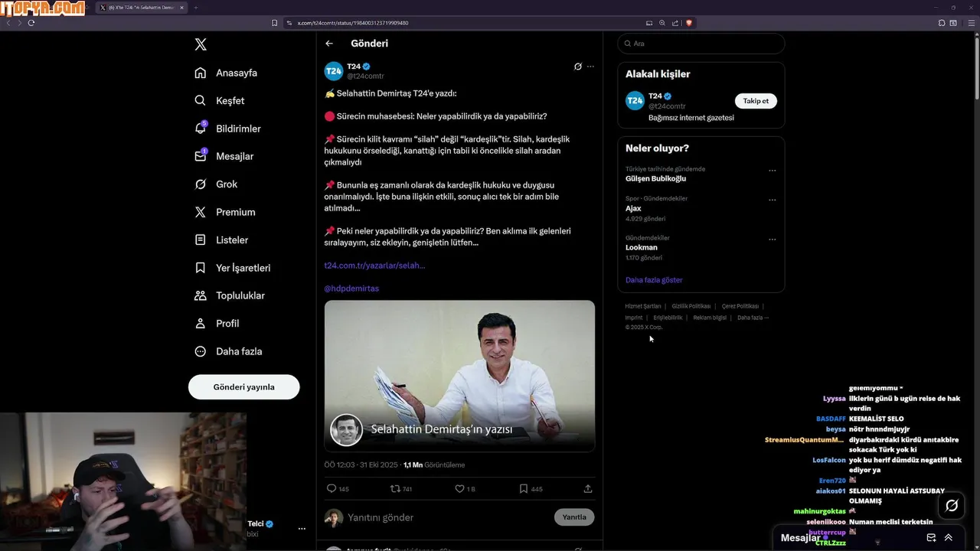The image size is (980, 551).
Task: Select Listeler menu label
Action: (x=232, y=240)
